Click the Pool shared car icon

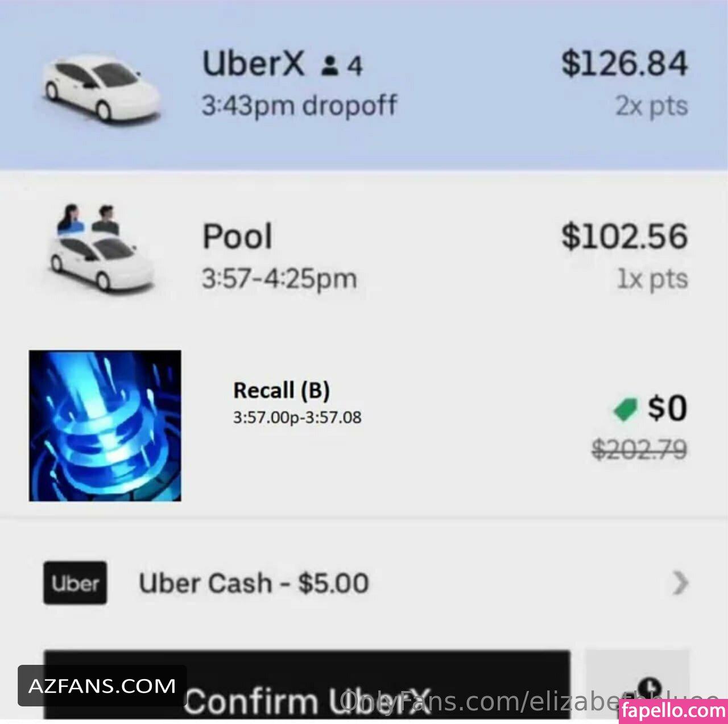click(100, 249)
